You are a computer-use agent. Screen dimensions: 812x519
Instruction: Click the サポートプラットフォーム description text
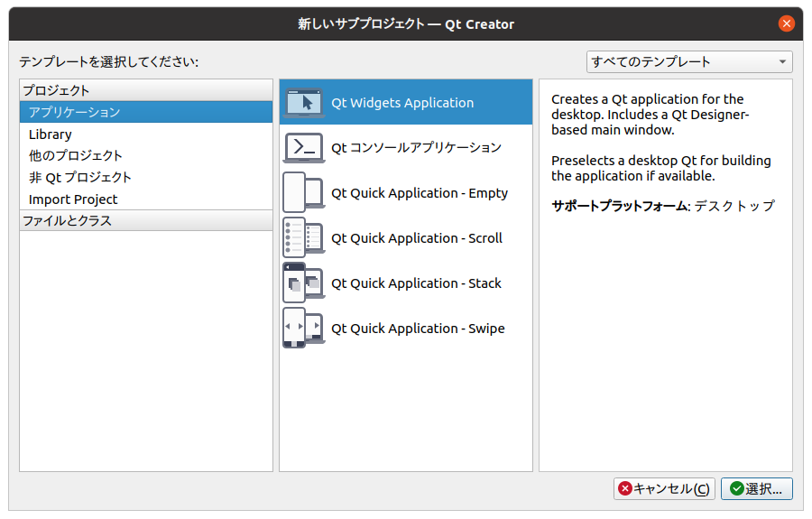(x=663, y=206)
